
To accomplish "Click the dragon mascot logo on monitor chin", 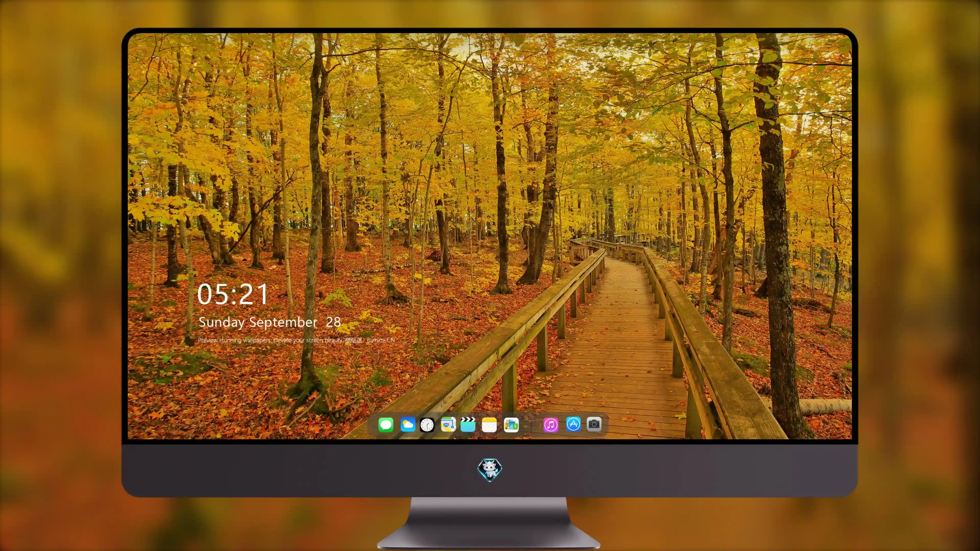I will [490, 470].
